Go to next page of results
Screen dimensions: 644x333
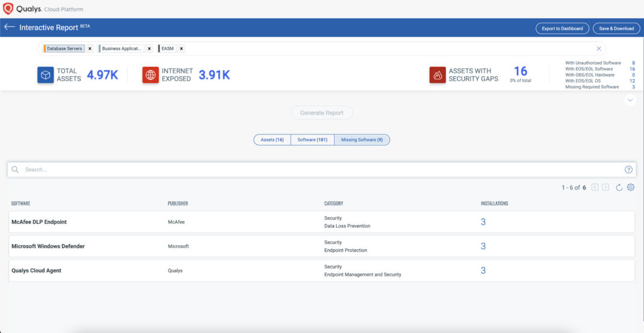(x=605, y=187)
